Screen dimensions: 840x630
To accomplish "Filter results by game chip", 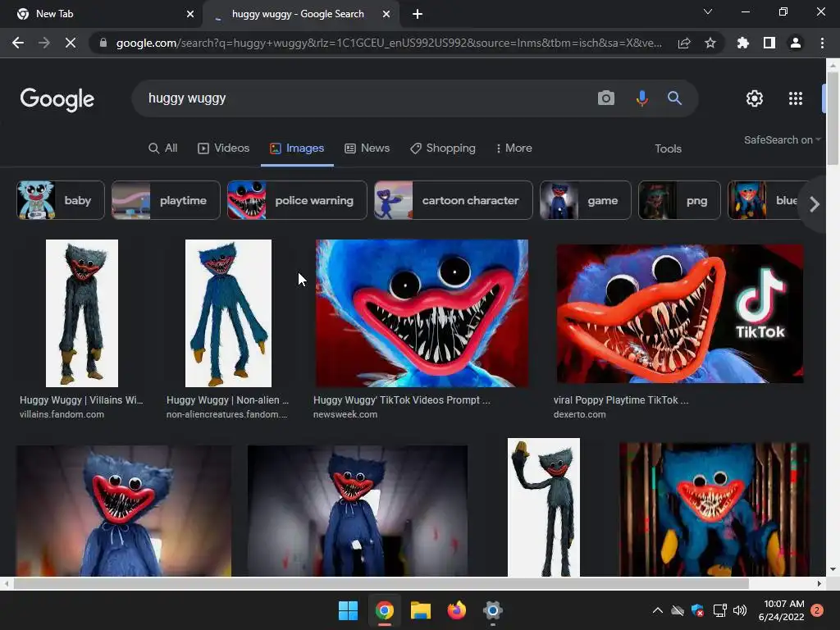I will [586, 200].
